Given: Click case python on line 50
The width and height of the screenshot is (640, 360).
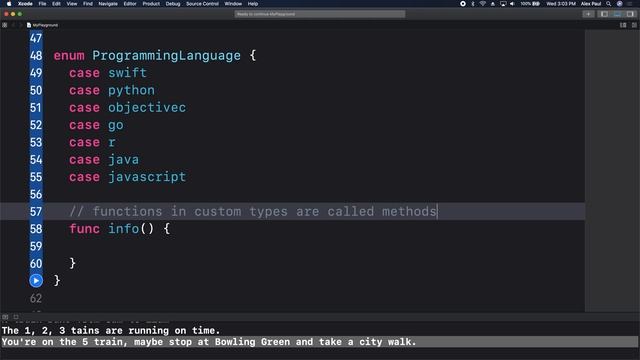Looking at the screenshot, I should click(x=112, y=90).
